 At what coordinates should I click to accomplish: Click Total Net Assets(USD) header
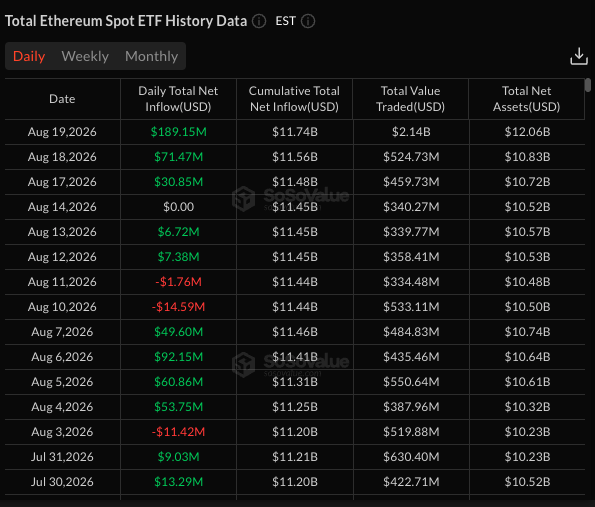pos(526,99)
